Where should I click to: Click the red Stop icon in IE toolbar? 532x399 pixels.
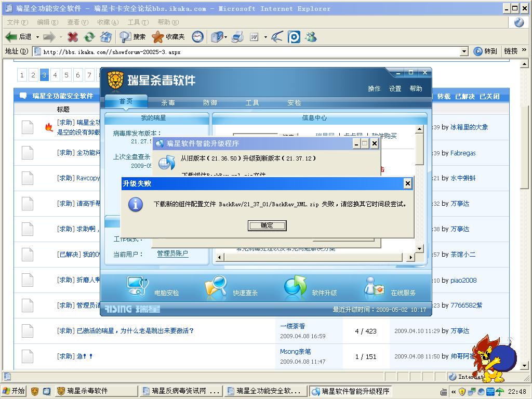click(72, 37)
